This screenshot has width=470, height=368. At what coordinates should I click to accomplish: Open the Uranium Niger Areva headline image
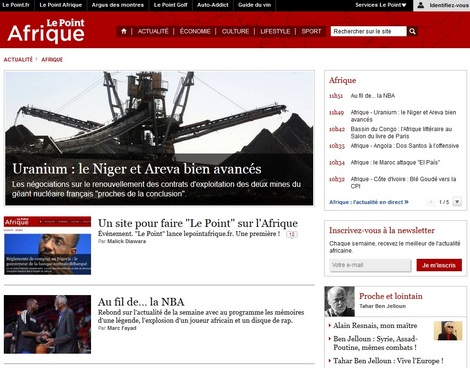tap(159, 138)
